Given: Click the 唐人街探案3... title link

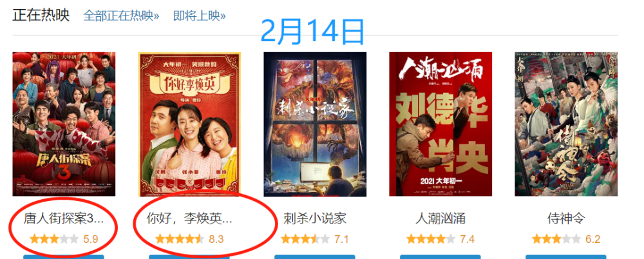Looking at the screenshot, I should [64, 218].
